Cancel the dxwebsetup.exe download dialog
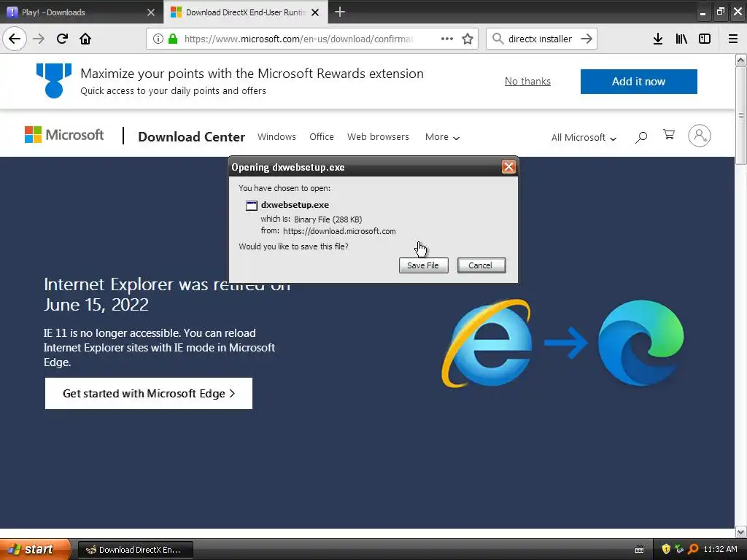Viewport: 747px width, 560px height. [x=481, y=265]
